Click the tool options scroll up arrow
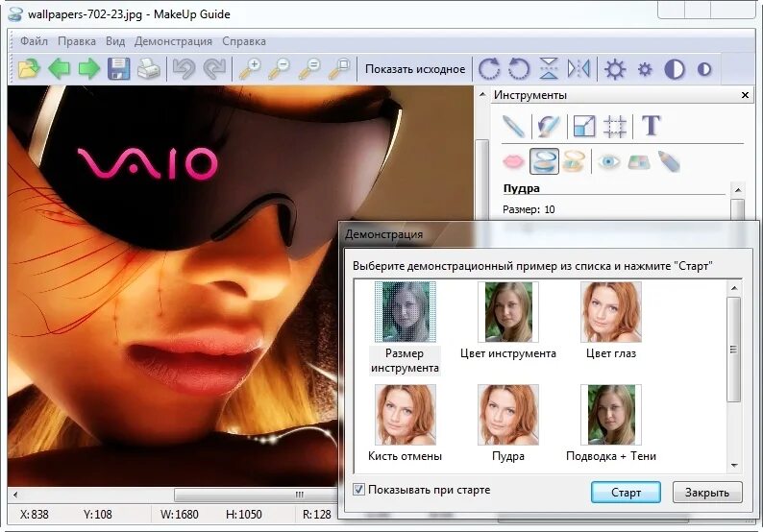The image size is (763, 532). coord(738,190)
